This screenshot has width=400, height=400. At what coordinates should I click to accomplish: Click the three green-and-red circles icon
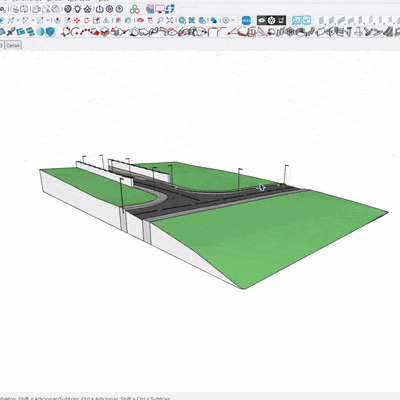[x=135, y=9]
